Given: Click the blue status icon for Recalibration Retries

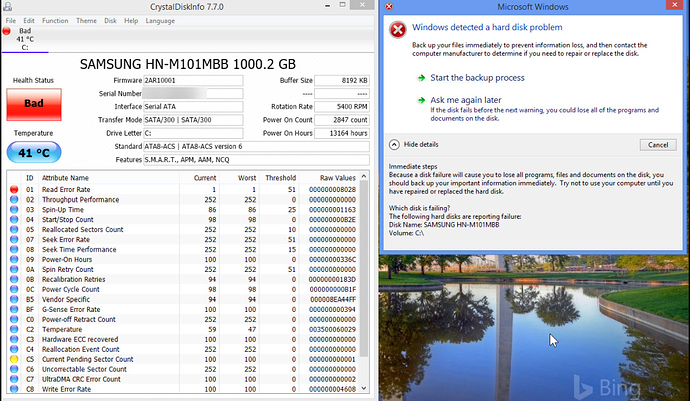Looking at the screenshot, I should (14, 280).
